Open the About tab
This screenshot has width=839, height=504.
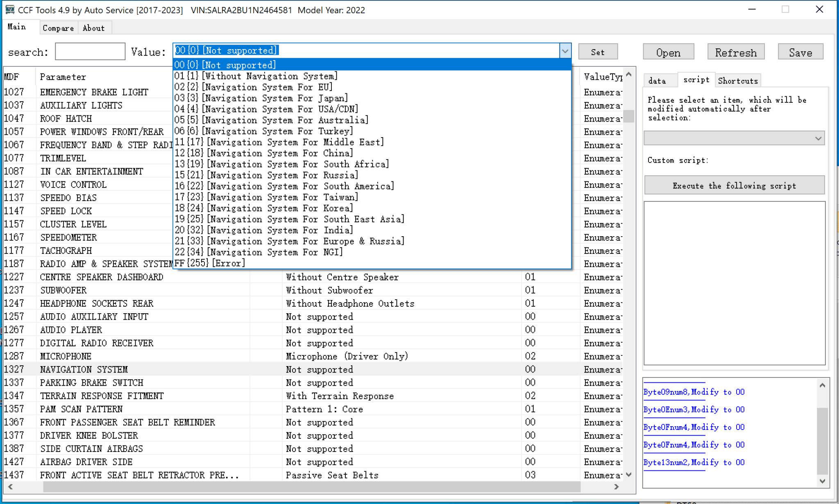[x=94, y=27]
